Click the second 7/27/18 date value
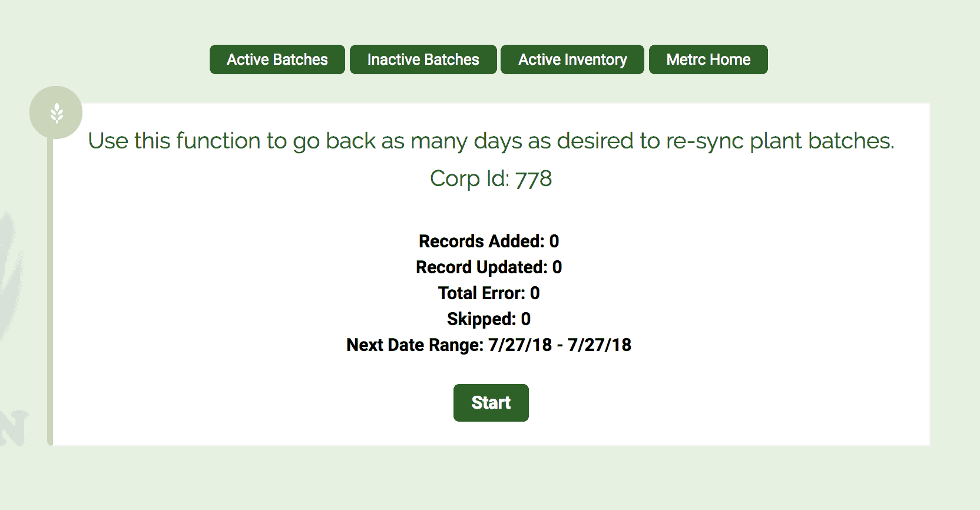This screenshot has height=510, width=980. (x=600, y=345)
